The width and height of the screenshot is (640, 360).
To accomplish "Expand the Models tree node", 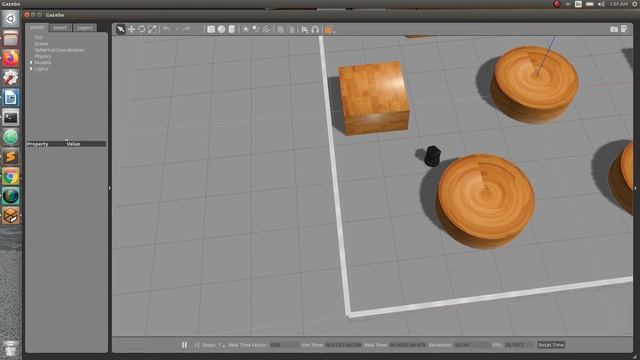I will point(31,62).
